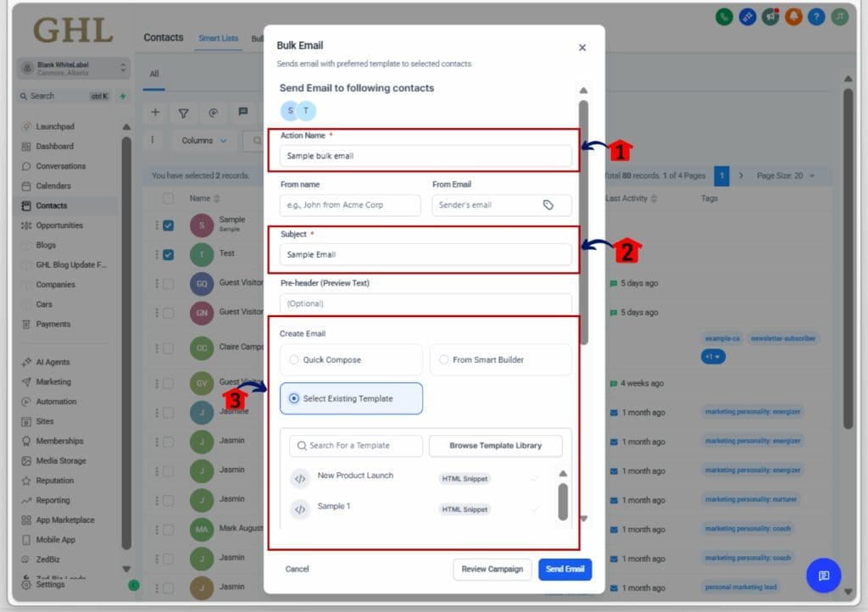The image size is (868, 612).
Task: Open Opportunities in the sidebar menu
Action: (x=59, y=225)
